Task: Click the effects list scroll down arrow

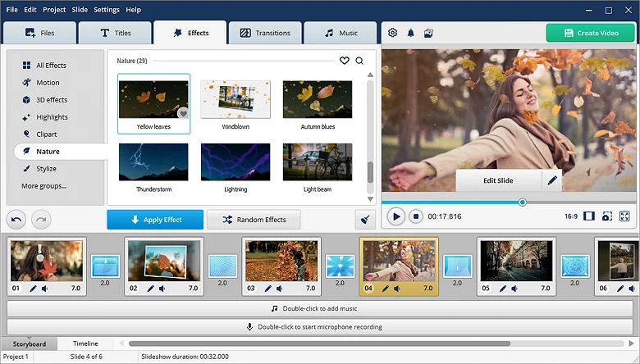Action: click(x=370, y=199)
